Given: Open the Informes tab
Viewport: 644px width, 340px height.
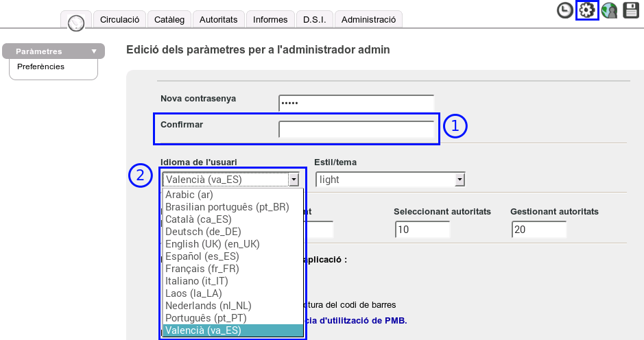Looking at the screenshot, I should 270,20.
